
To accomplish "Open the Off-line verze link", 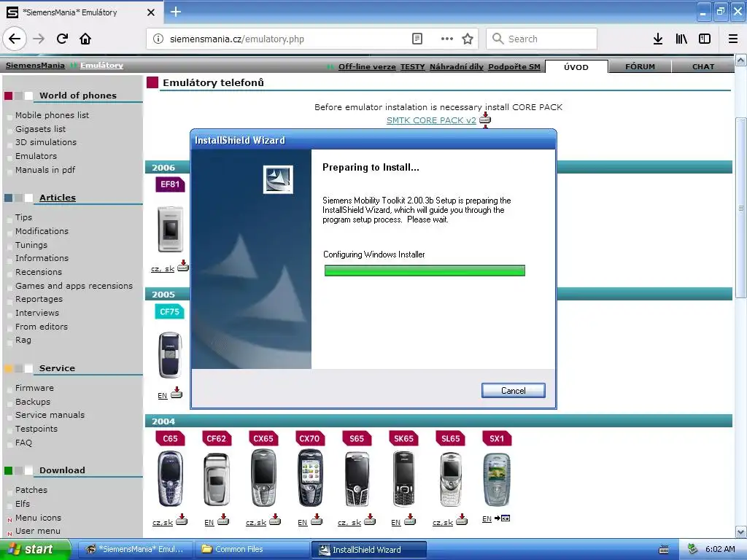I will pos(367,66).
